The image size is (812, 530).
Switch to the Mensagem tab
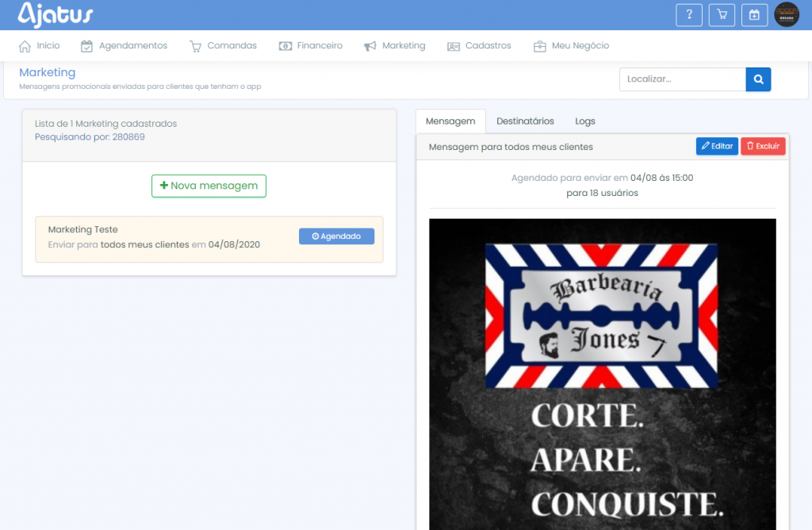point(450,121)
